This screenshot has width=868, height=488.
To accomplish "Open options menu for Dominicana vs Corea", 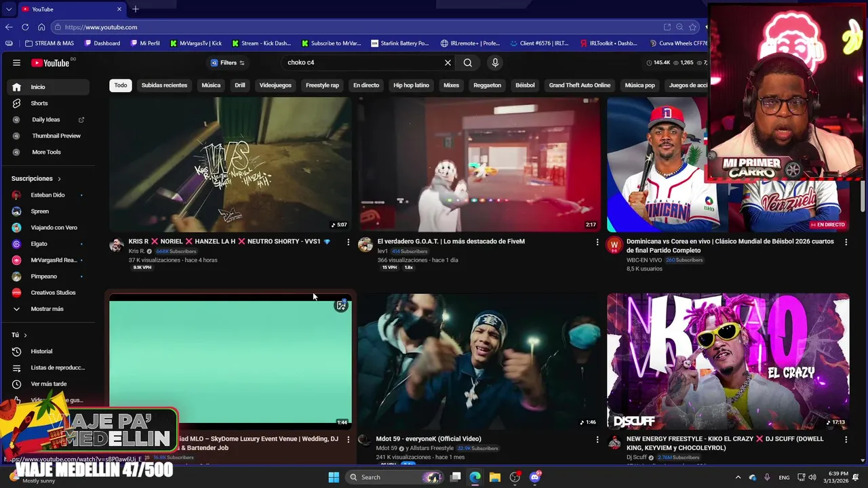I will [x=846, y=242].
